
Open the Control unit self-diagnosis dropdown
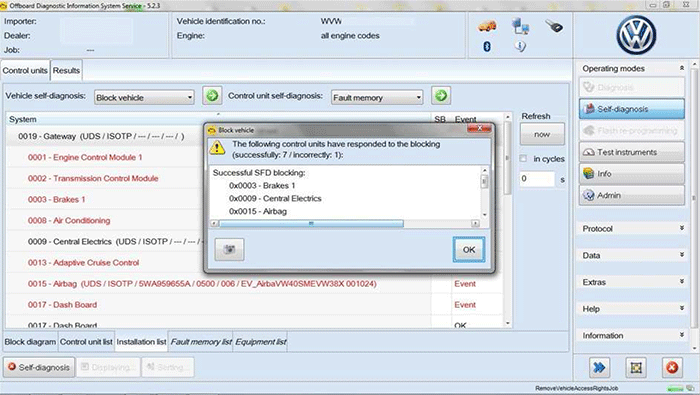pos(377,97)
